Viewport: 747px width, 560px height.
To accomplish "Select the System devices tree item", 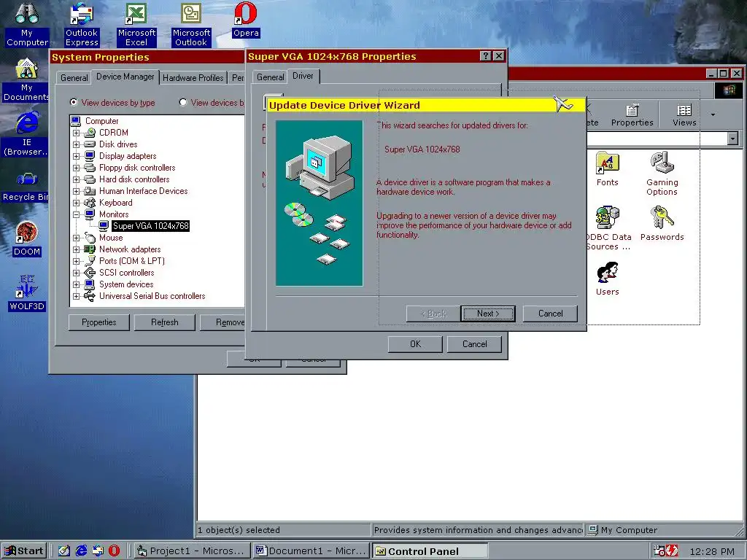I will (126, 284).
